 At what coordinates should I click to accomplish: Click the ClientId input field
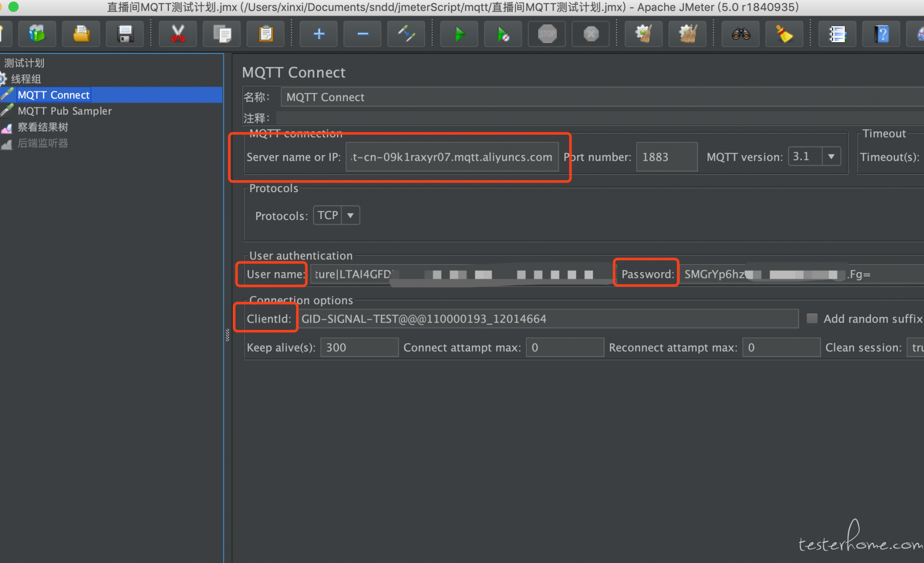point(548,319)
